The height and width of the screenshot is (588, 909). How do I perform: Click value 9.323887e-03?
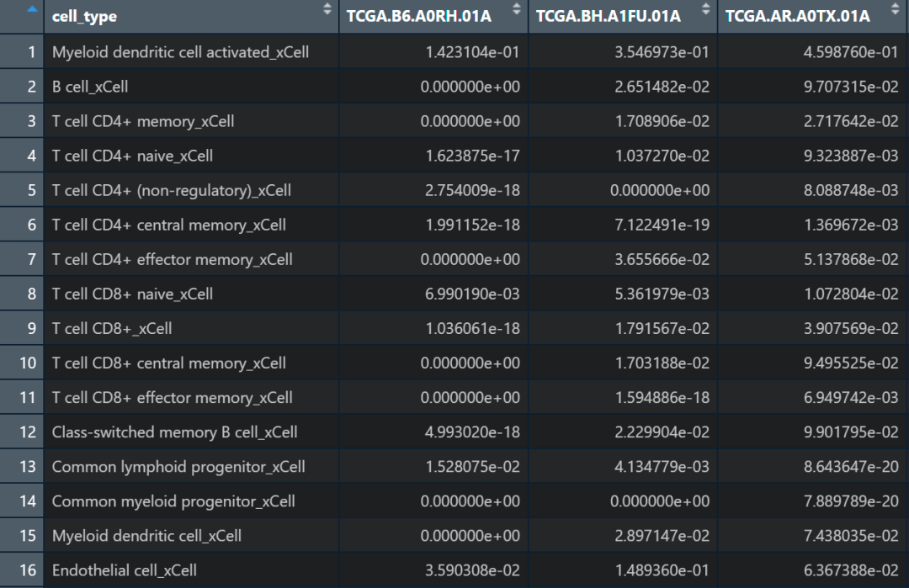(x=851, y=156)
